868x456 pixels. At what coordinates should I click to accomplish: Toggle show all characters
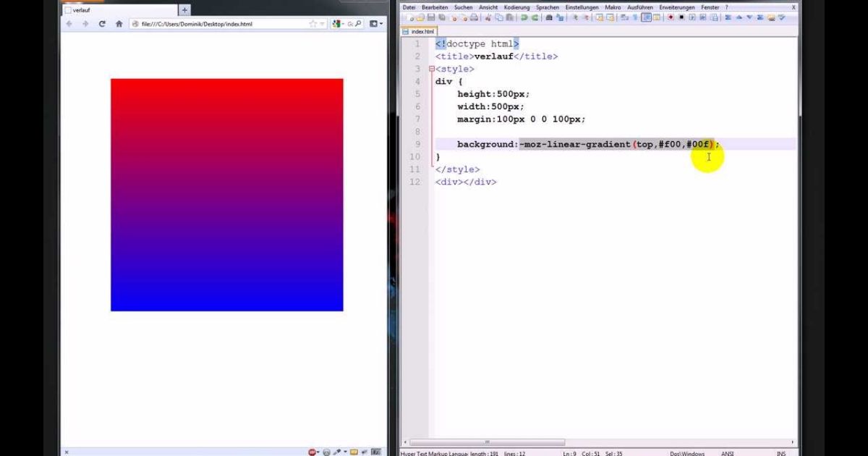634,17
